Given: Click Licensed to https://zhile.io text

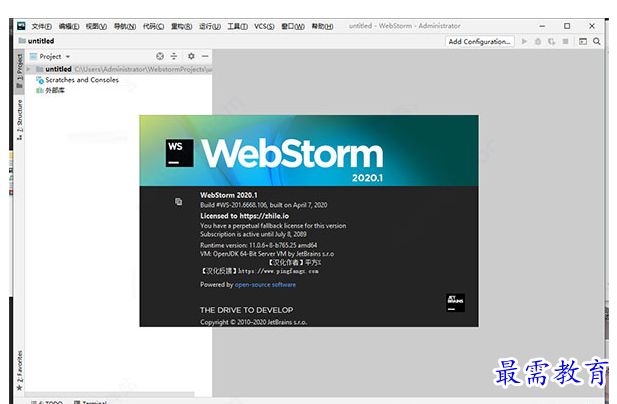Looking at the screenshot, I should pyautogui.click(x=244, y=216).
